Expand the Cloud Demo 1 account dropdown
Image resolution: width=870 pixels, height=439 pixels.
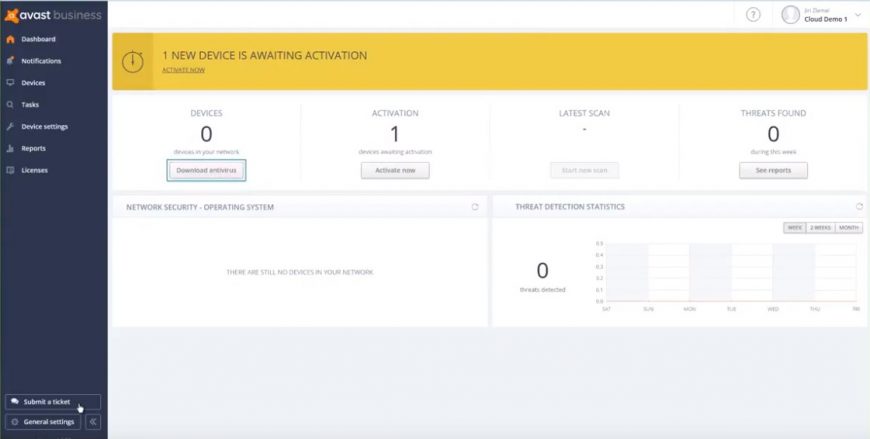pos(859,16)
